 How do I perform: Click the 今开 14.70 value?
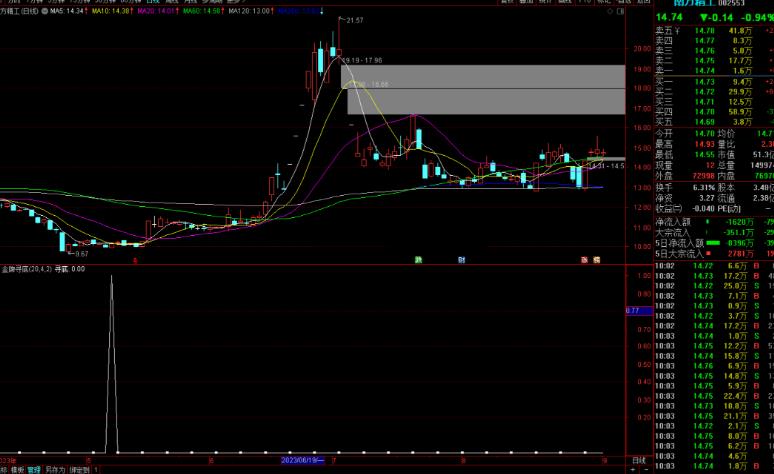click(x=704, y=133)
